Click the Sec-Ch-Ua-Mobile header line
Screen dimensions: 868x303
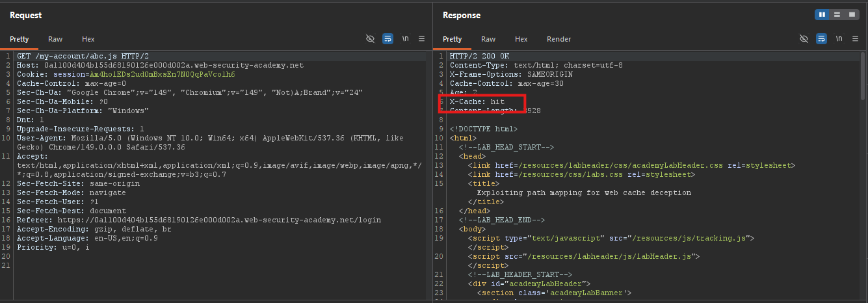[62, 102]
